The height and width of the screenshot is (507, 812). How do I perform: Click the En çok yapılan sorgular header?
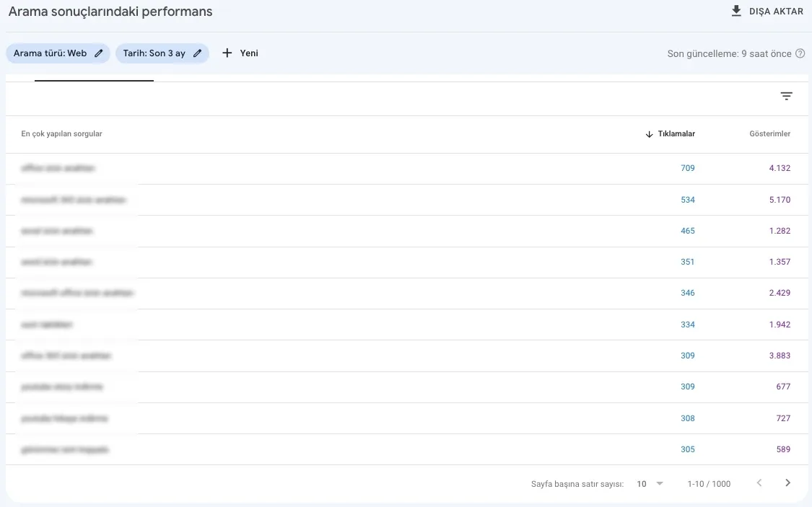61,134
